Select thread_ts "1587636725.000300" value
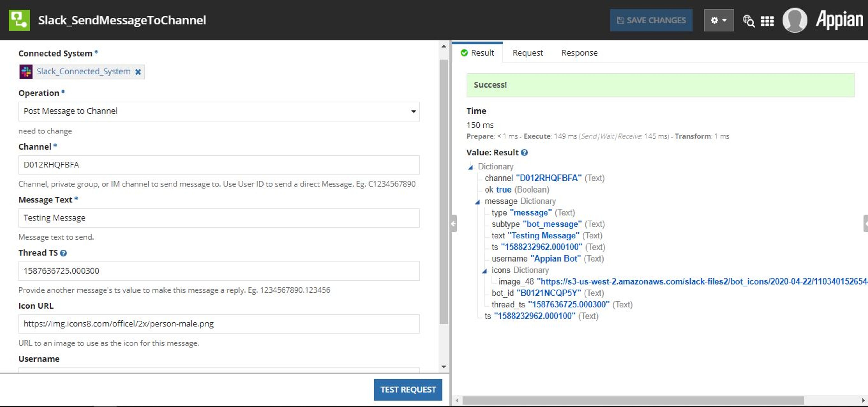The height and width of the screenshot is (407, 868). (568, 305)
